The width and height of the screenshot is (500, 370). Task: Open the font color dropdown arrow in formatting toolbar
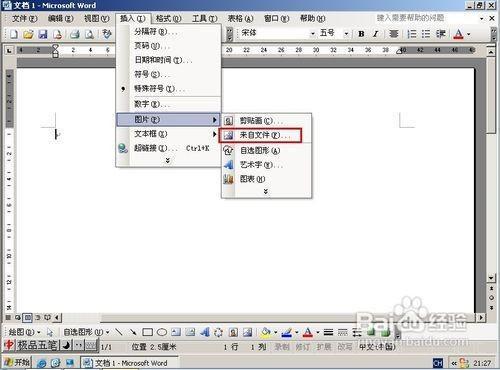tap(469, 34)
